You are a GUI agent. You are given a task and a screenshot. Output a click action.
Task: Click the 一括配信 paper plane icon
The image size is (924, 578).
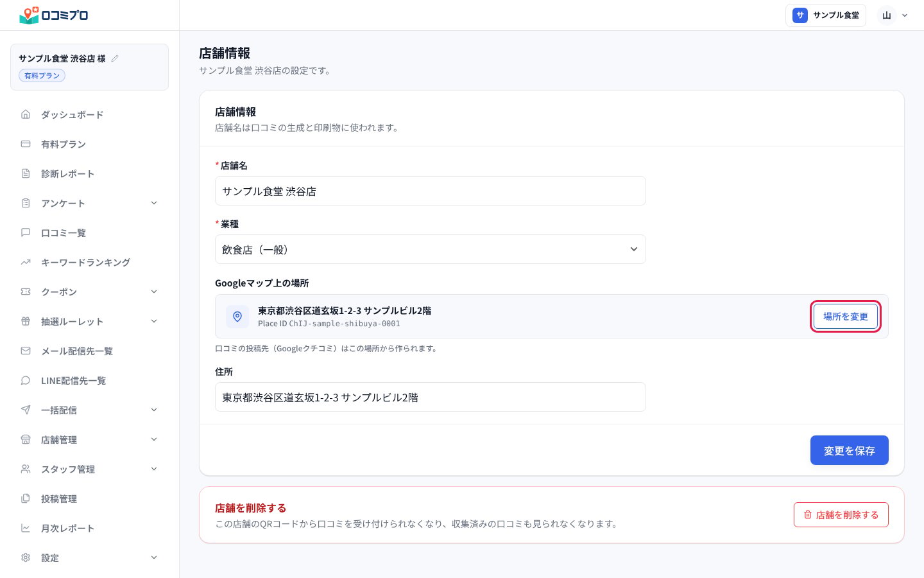click(26, 410)
